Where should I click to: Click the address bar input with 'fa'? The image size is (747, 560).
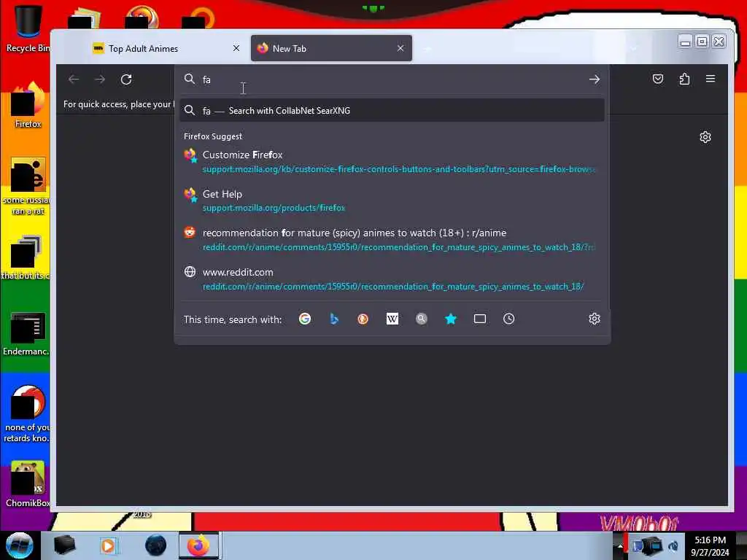(393, 79)
